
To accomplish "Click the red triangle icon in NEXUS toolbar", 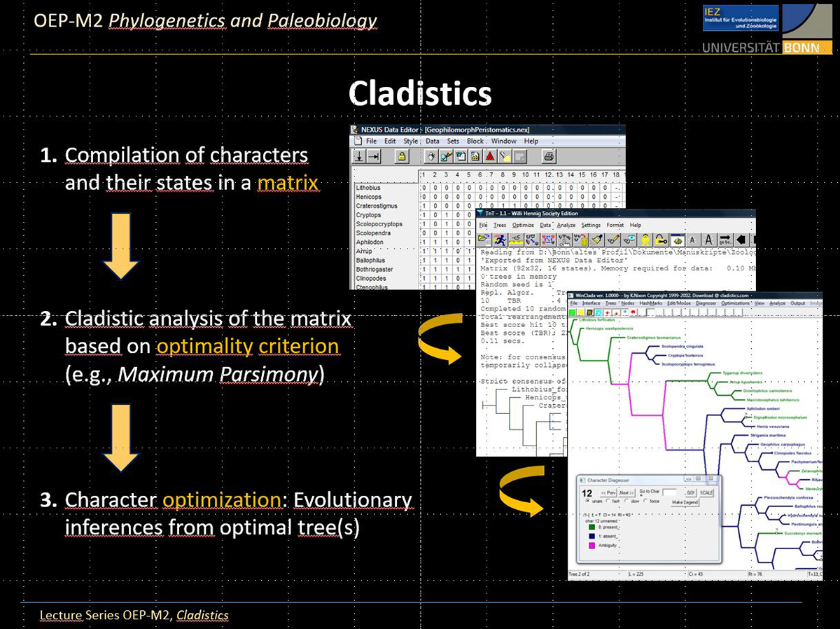I will pos(491,157).
